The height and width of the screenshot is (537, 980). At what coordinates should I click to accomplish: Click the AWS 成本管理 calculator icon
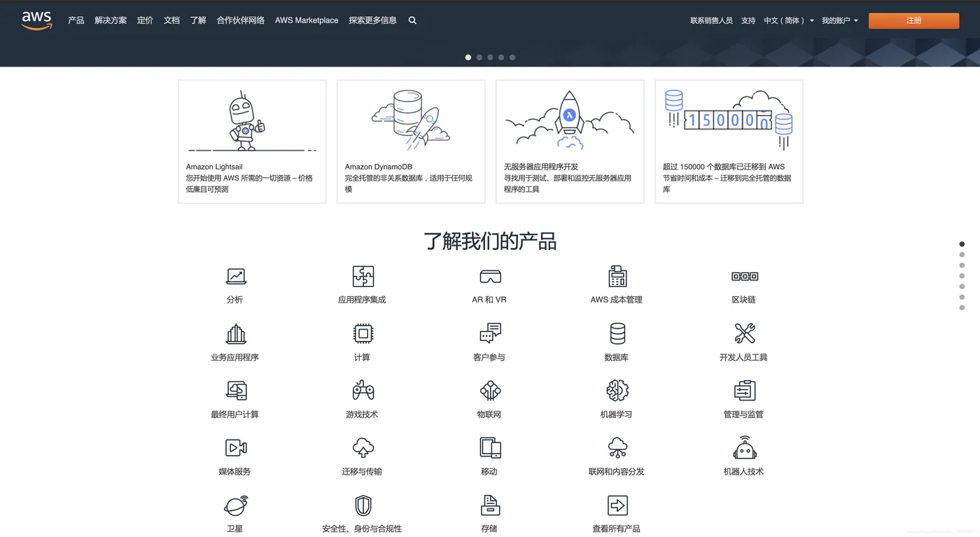click(617, 276)
